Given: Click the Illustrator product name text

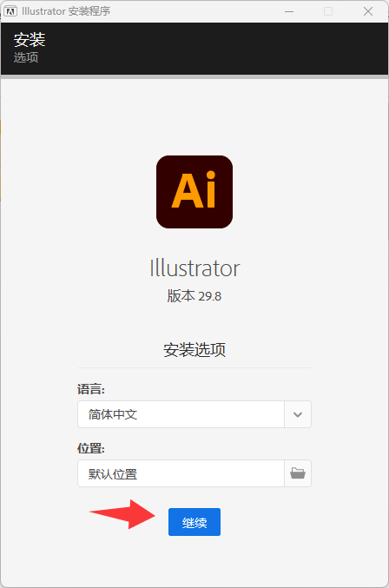Looking at the screenshot, I should point(194,268).
